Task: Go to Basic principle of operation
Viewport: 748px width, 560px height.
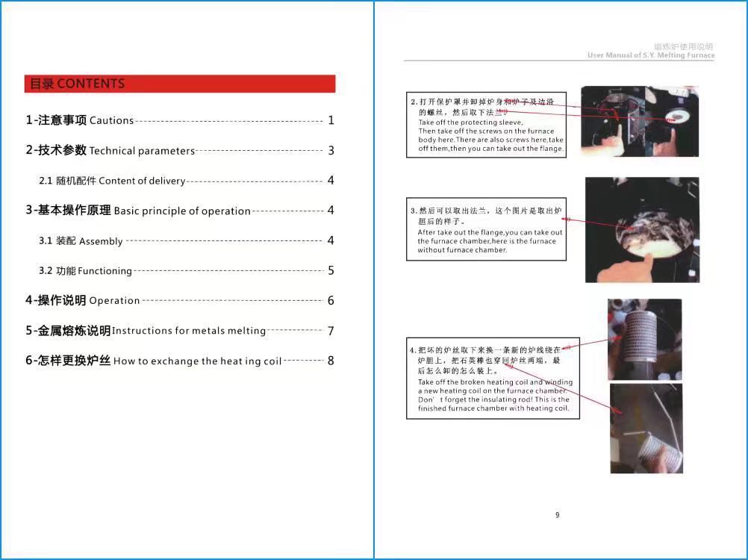Action: click(x=138, y=211)
